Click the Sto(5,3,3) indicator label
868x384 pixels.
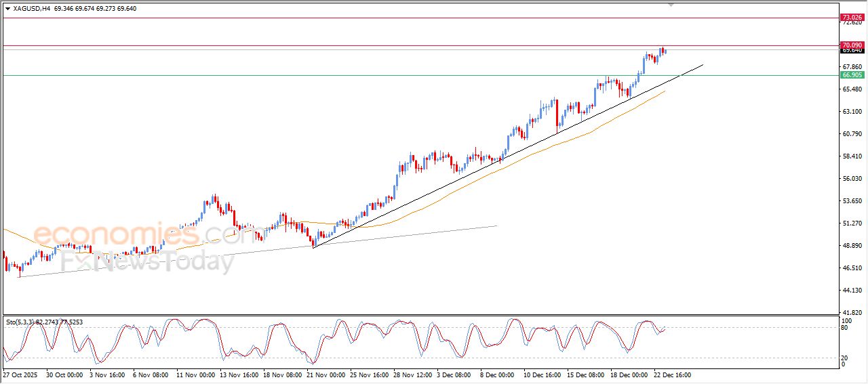pyautogui.click(x=24, y=322)
